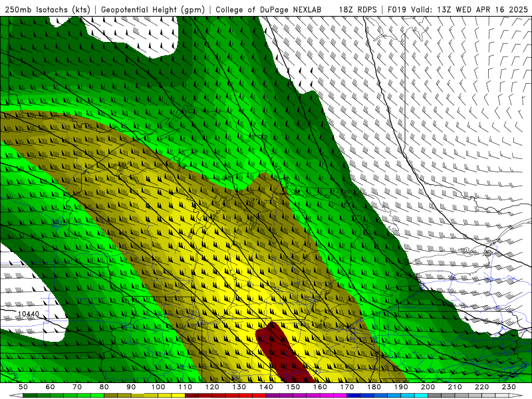Click the dark red jet streak maximum on map
Image resolution: width=532 pixels, height=399 pixels.
(284, 353)
